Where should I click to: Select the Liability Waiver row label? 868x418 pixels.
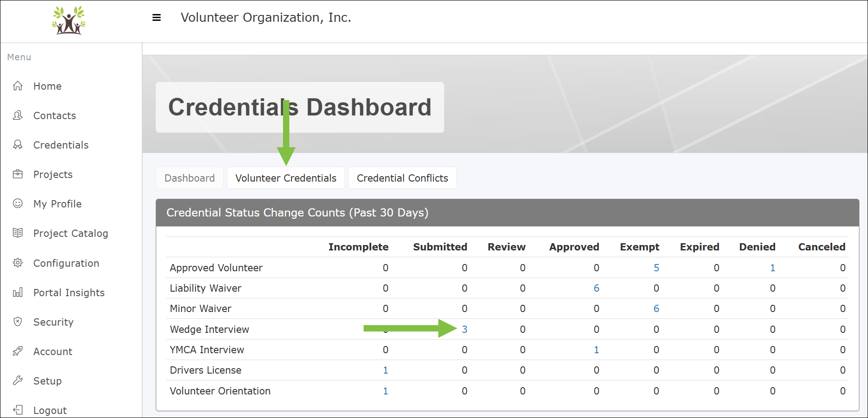tap(206, 288)
